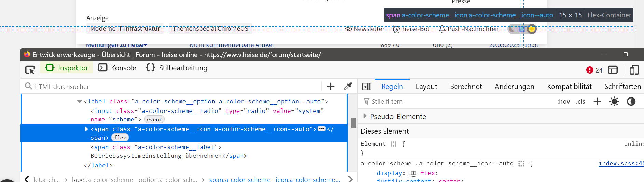644x182 pixels.
Task: Open responsive design mode icon
Action: click(634, 70)
